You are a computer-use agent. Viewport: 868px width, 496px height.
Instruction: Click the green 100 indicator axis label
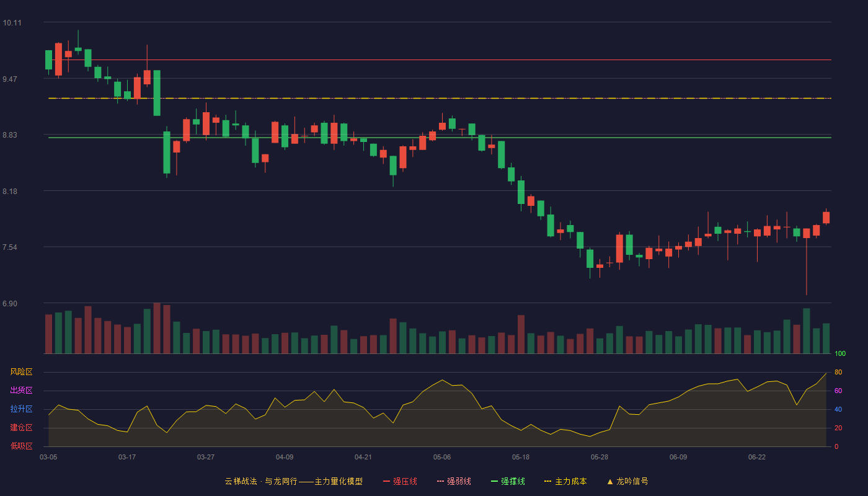(x=840, y=354)
